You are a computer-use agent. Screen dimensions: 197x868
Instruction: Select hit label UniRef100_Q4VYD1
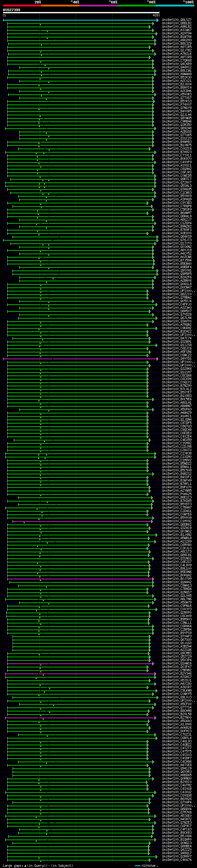tap(177, 358)
